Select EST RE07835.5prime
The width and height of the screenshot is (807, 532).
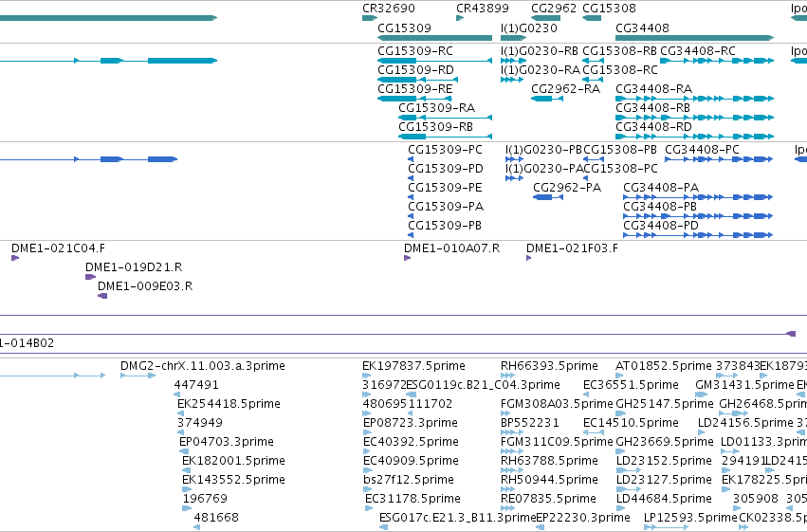[x=510, y=509]
